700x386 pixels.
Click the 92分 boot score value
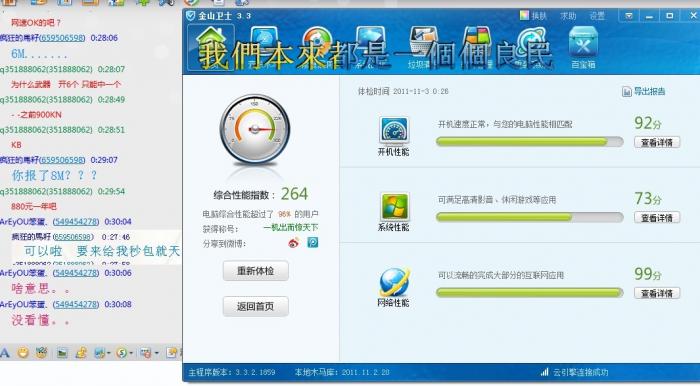648,123
